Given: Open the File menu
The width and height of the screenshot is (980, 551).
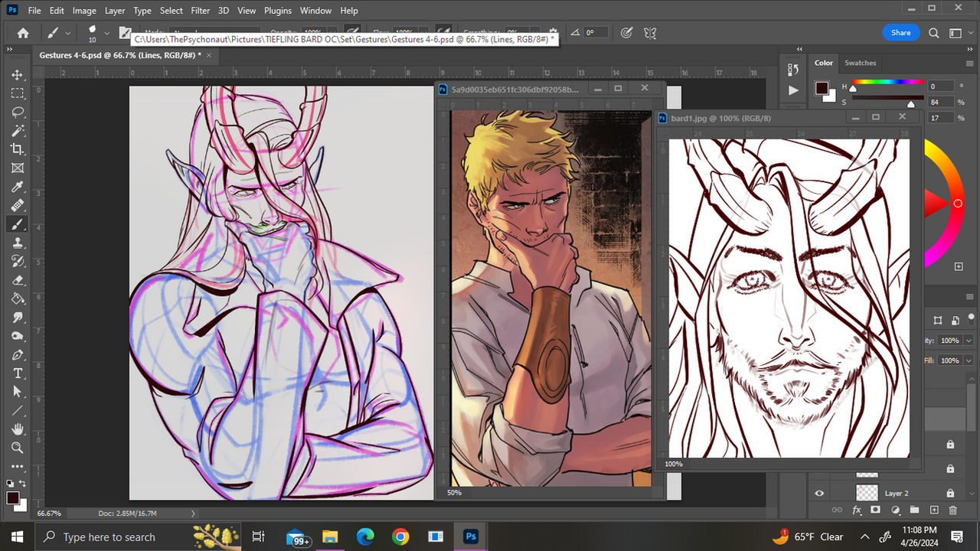Looking at the screenshot, I should [x=34, y=11].
